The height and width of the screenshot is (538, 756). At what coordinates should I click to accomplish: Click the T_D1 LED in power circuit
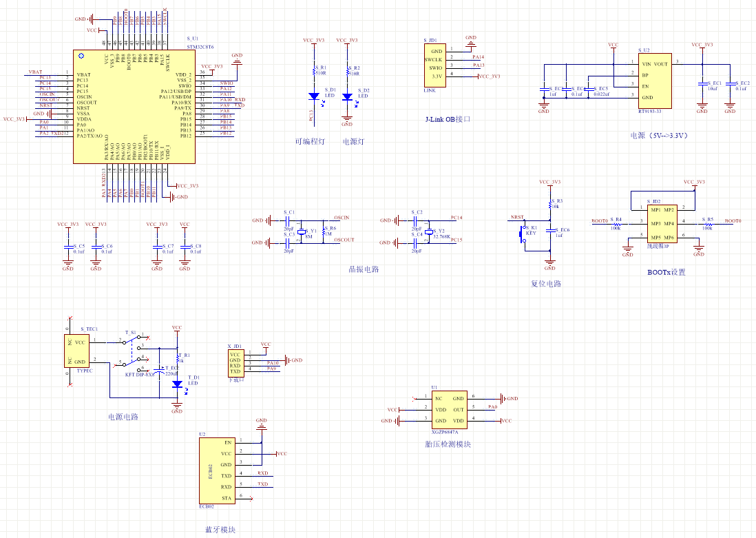click(x=177, y=384)
